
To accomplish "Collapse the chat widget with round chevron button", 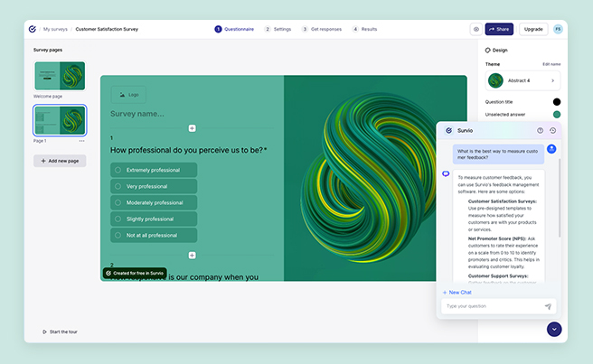I will coord(554,330).
